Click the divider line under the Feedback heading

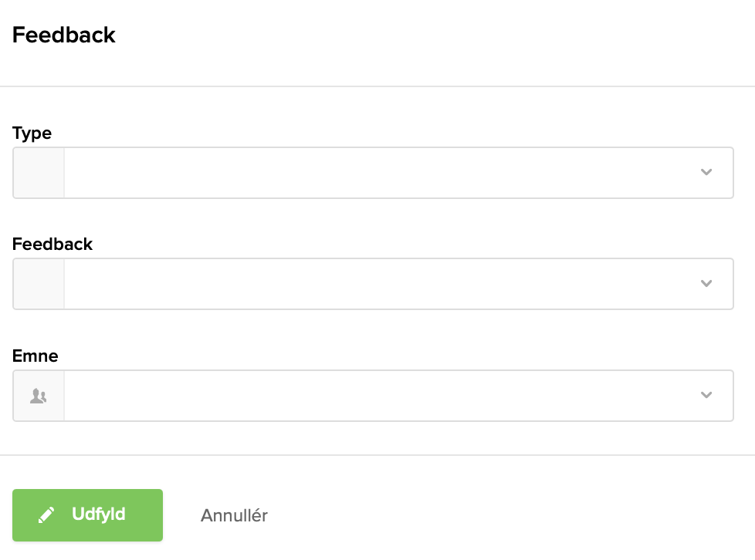[x=377, y=86]
